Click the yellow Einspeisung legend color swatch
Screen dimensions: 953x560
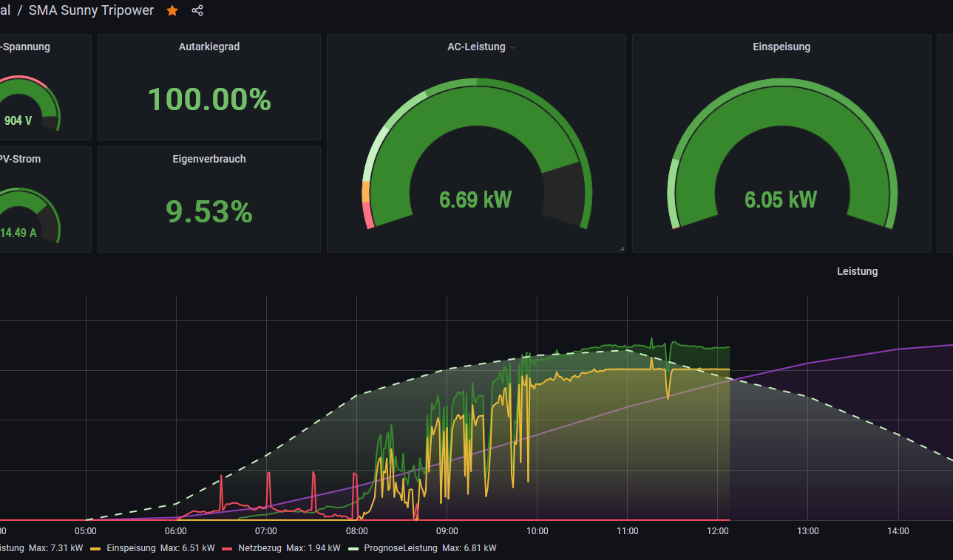point(95,548)
